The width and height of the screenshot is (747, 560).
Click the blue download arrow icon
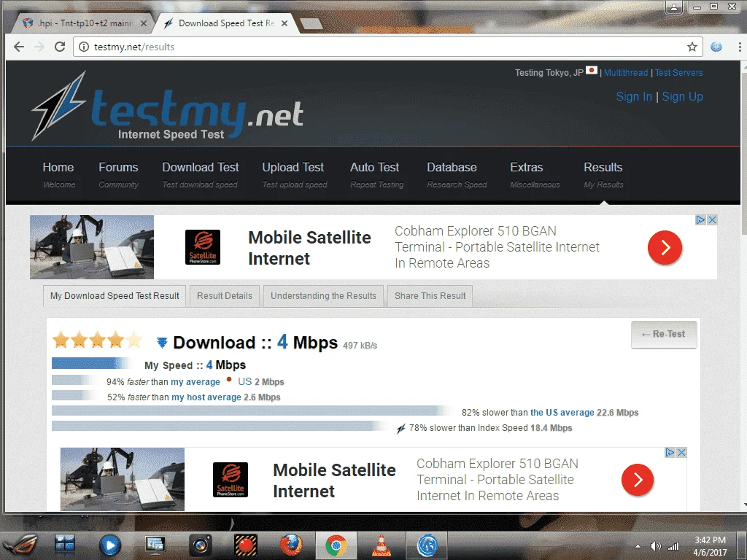tap(162, 342)
